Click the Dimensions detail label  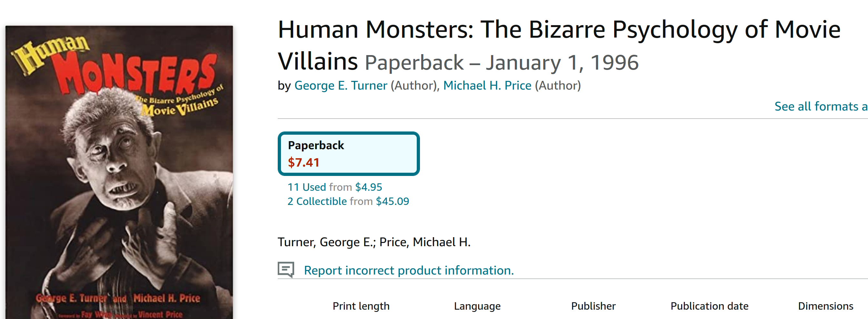pos(825,306)
